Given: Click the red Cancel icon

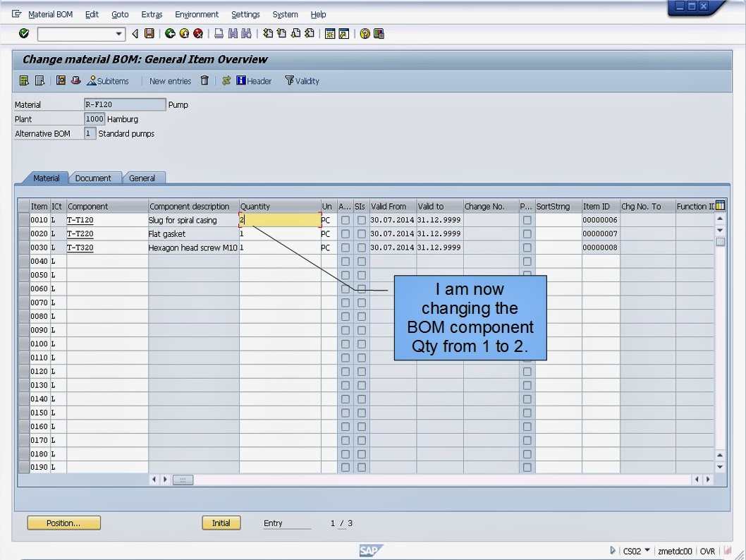Looking at the screenshot, I should [198, 33].
